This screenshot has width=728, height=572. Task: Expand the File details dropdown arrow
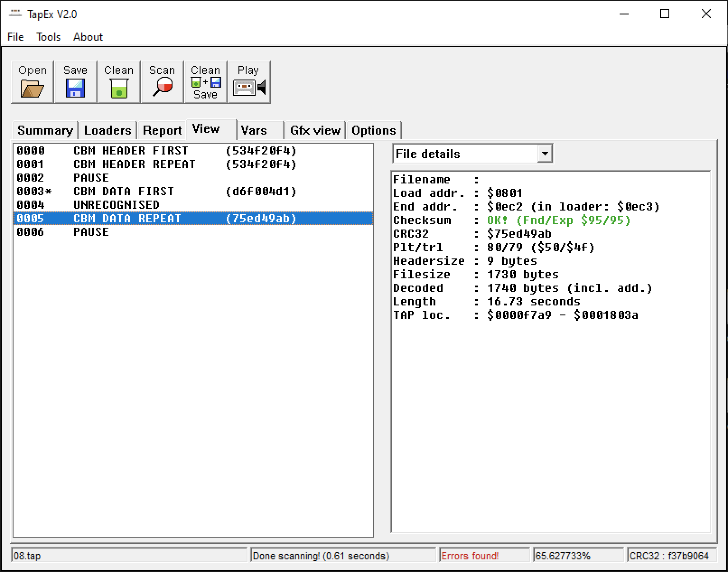pos(545,154)
